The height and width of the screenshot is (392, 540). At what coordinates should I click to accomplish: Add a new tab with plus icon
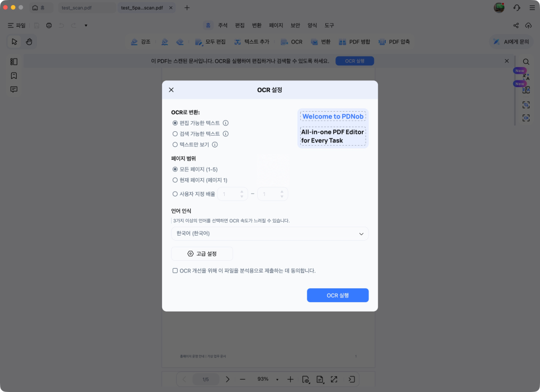[x=187, y=8]
